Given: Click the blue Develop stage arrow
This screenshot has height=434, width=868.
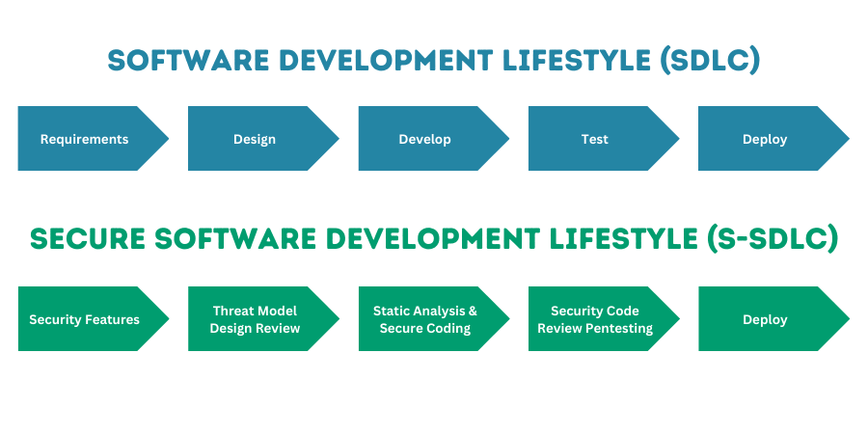Looking at the screenshot, I should tap(424, 139).
